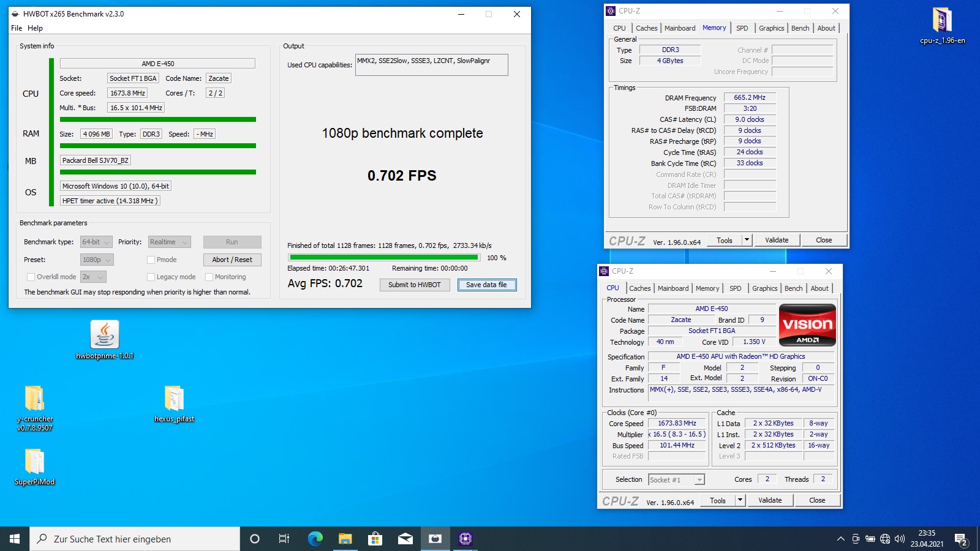This screenshot has height=551, width=980.
Task: Toggle the Overkill mode checkbox
Action: [31, 277]
